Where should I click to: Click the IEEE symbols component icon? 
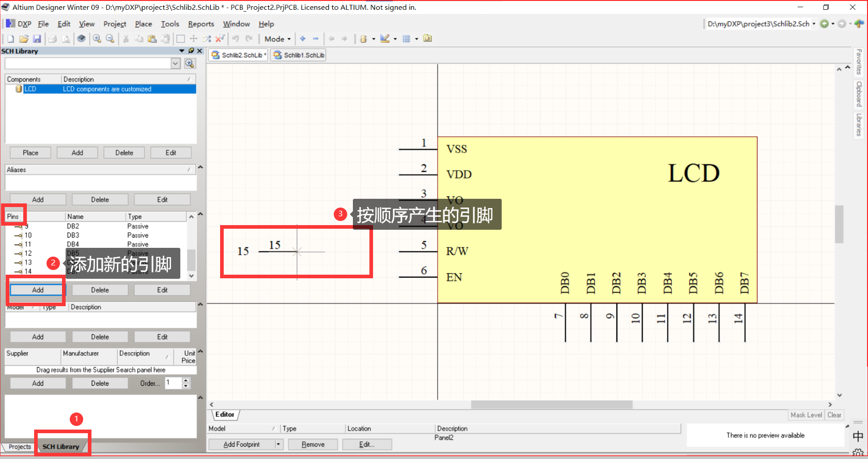[x=363, y=39]
